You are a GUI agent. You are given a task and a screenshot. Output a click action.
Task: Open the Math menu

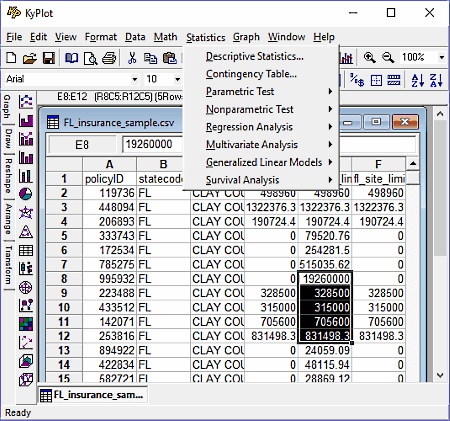click(x=165, y=37)
